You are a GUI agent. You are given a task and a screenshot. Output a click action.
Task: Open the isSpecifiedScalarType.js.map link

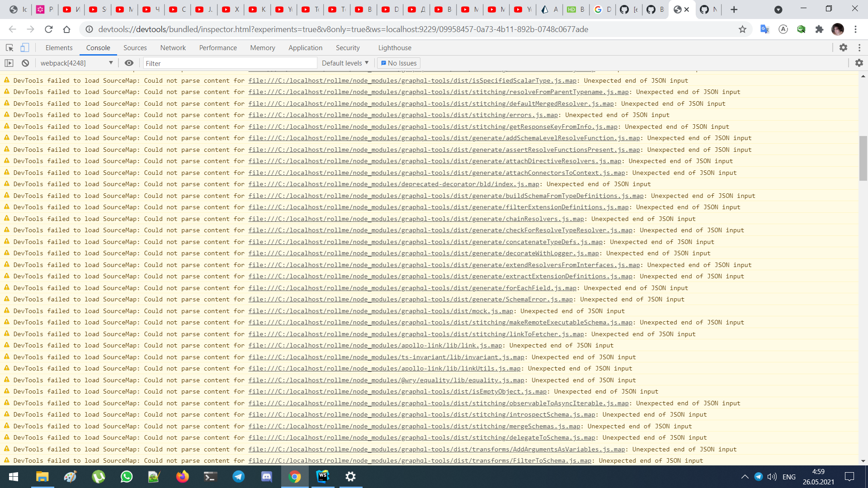(412, 80)
